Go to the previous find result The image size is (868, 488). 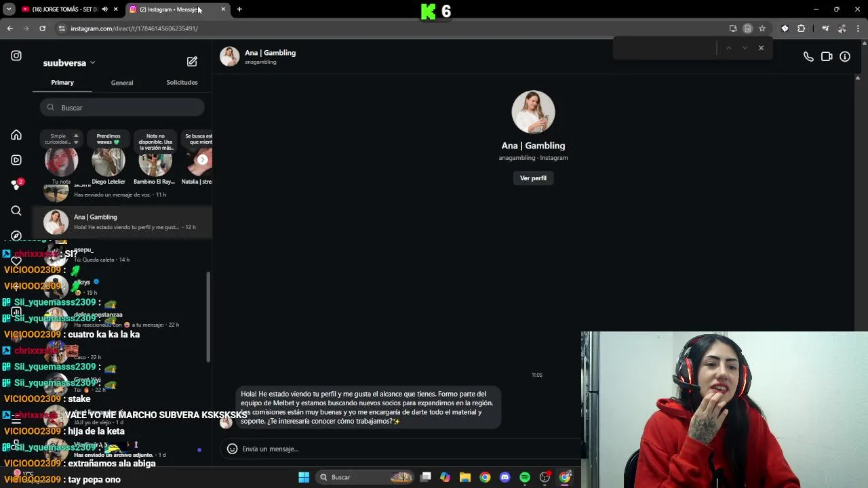(728, 47)
